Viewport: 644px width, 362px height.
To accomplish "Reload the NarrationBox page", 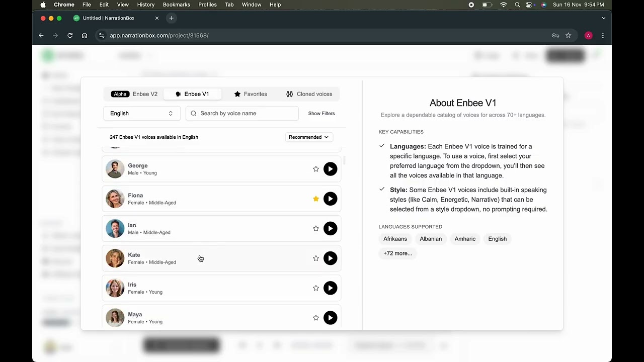I will pos(70,35).
